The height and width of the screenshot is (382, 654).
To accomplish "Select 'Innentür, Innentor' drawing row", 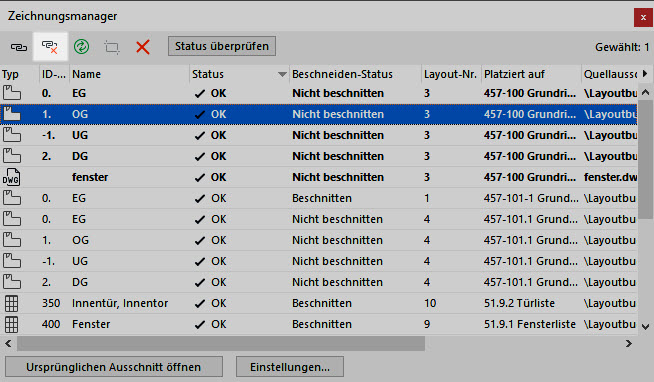I will click(x=319, y=303).
